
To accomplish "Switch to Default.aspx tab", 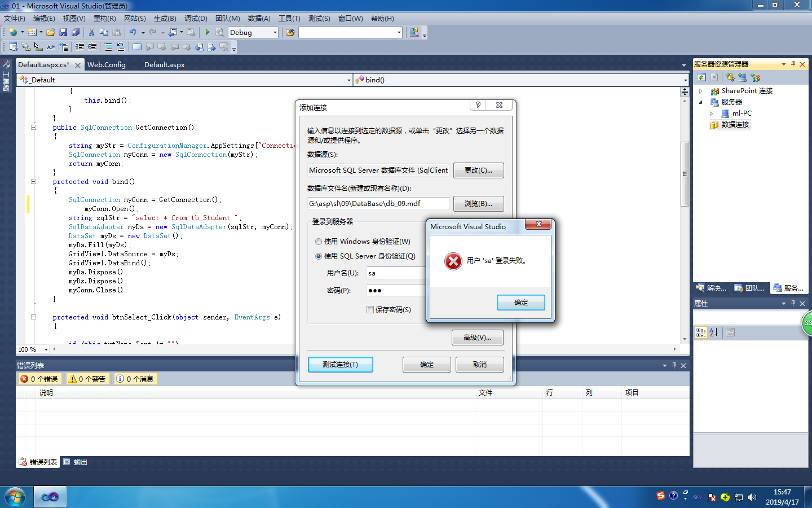I will (x=165, y=65).
